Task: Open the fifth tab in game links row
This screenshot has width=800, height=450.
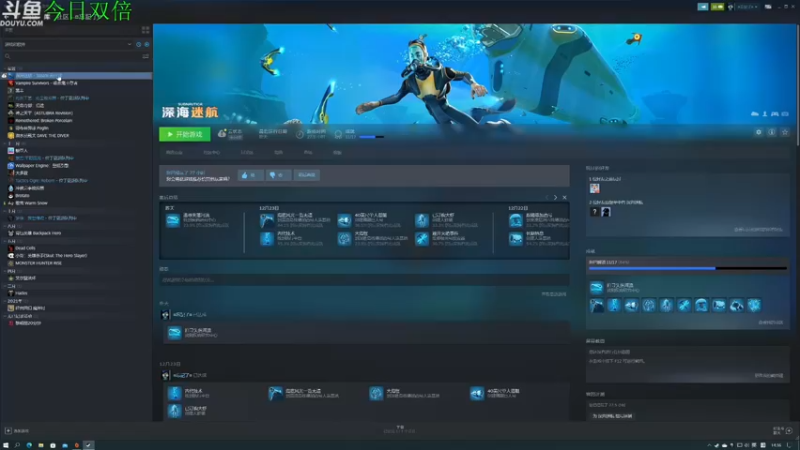Action: pyautogui.click(x=308, y=153)
